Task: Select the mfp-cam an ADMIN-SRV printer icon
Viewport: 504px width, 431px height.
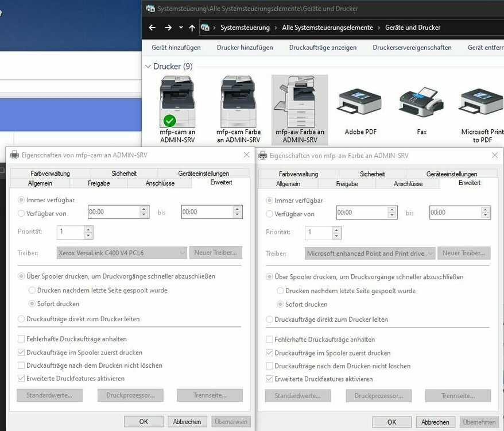Action: (x=177, y=102)
